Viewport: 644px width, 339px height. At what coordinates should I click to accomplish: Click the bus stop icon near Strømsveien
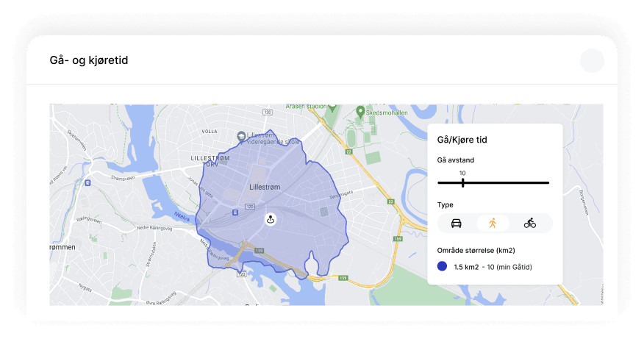pyautogui.click(x=87, y=183)
